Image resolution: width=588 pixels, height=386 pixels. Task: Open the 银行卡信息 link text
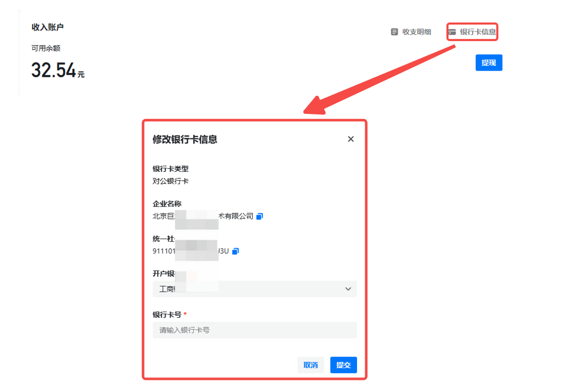coord(478,32)
